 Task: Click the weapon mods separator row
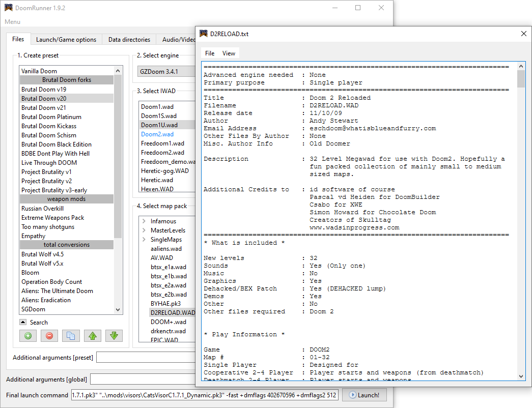(x=67, y=199)
